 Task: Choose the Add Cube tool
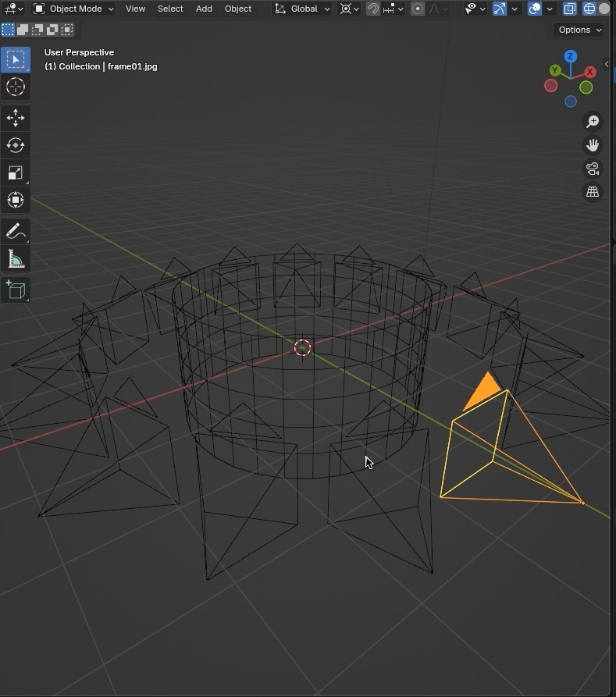16,290
